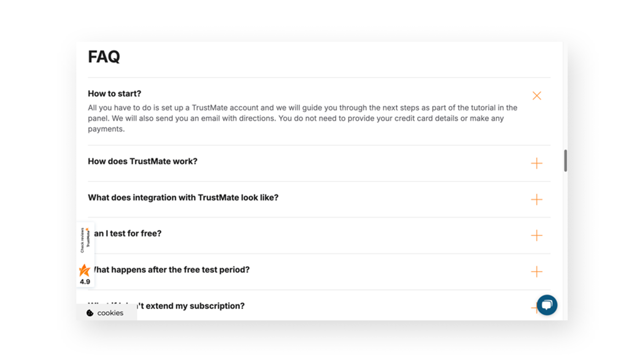The height and width of the screenshot is (362, 644).
Task: Click the How to start answer paragraph
Action: tap(302, 118)
